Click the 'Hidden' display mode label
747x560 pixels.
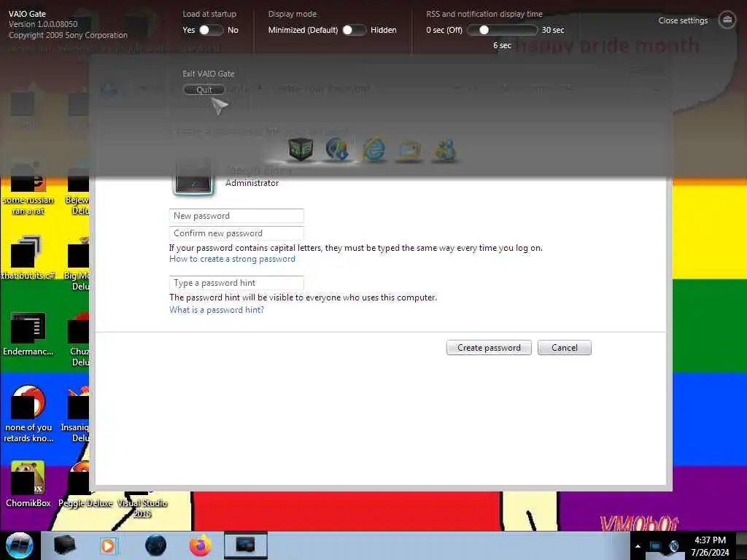point(384,30)
